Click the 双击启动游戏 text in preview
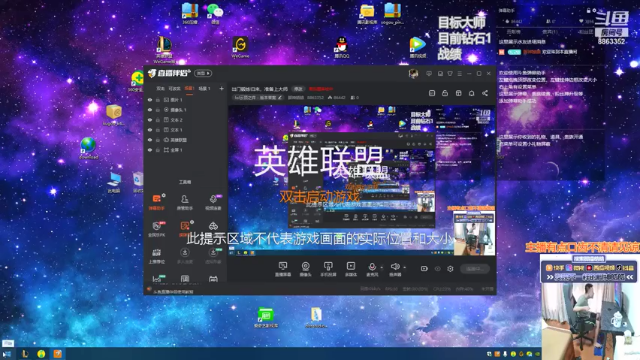 tap(319, 196)
